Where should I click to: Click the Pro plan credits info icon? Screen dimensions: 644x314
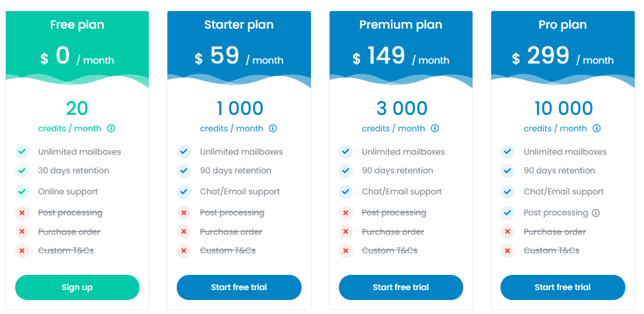(x=596, y=128)
